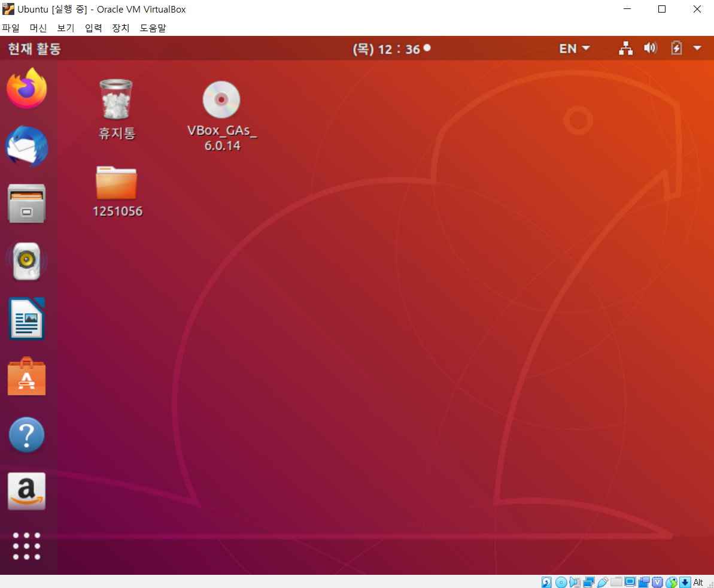
Task: Open the 입력 menu in VirtualBox
Action: 93,28
